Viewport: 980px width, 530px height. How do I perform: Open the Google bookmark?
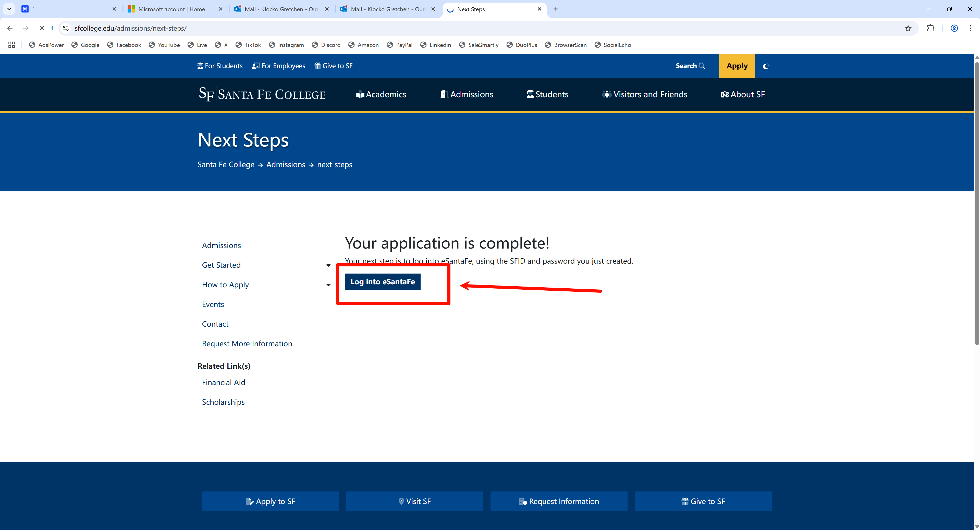pyautogui.click(x=85, y=45)
